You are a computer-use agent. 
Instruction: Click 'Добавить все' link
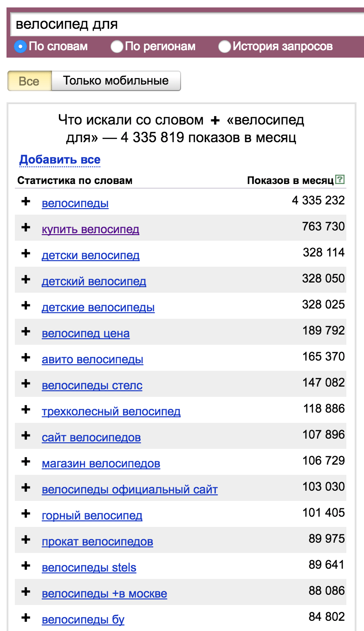click(x=60, y=160)
